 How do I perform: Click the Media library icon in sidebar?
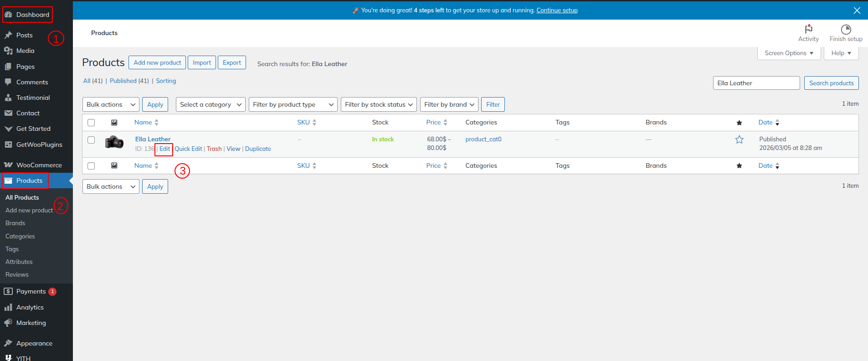8,51
